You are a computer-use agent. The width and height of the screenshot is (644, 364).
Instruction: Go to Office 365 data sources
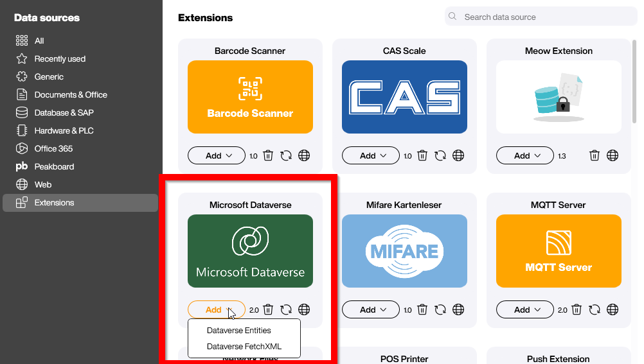click(x=53, y=148)
